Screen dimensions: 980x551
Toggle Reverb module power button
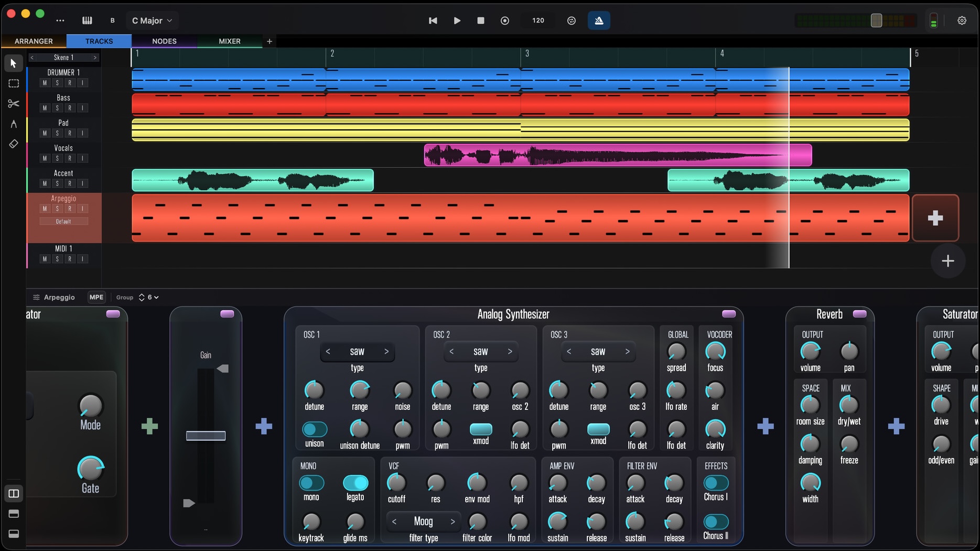(x=859, y=314)
